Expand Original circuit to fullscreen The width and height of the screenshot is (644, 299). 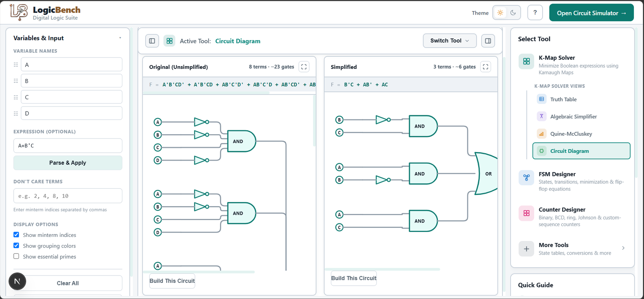pyautogui.click(x=304, y=67)
